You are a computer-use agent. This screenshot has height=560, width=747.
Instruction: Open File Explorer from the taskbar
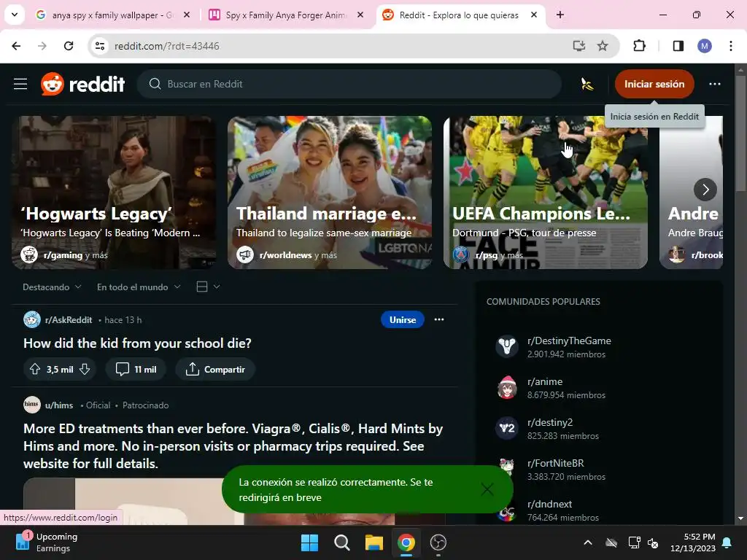pos(374,542)
